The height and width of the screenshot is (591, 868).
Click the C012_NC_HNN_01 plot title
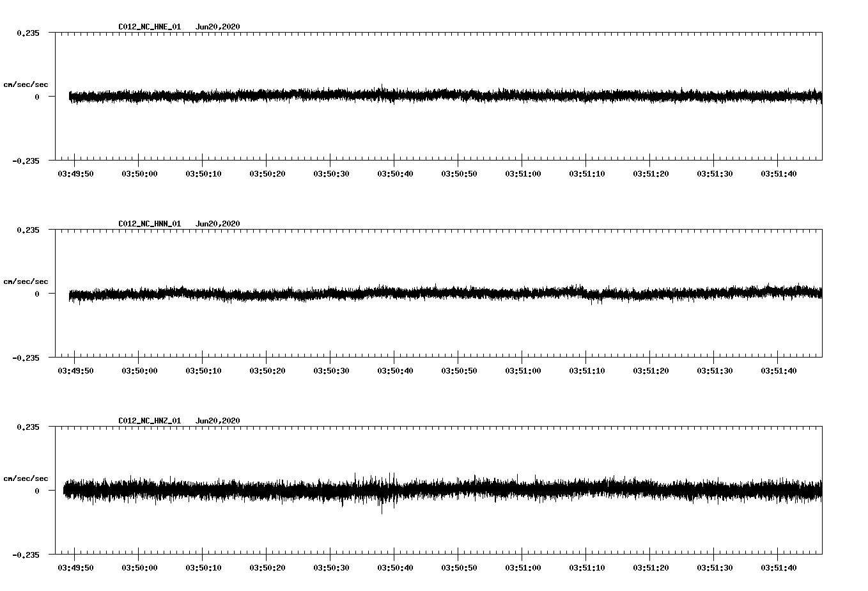pos(150,224)
